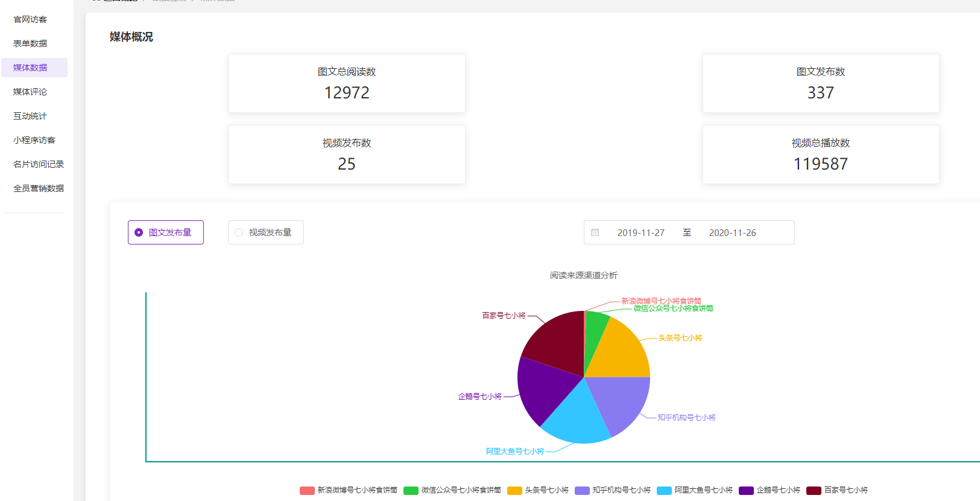Click the start date 2019-11-27 field
This screenshot has height=501, width=980.
click(641, 232)
